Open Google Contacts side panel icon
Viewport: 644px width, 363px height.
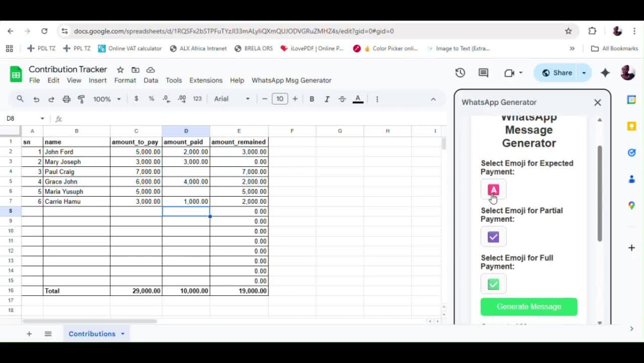click(x=632, y=179)
